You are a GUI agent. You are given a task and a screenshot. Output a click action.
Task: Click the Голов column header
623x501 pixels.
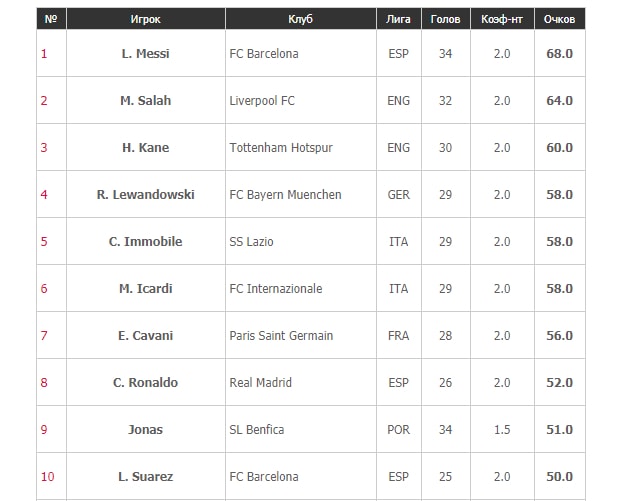pyautogui.click(x=445, y=19)
